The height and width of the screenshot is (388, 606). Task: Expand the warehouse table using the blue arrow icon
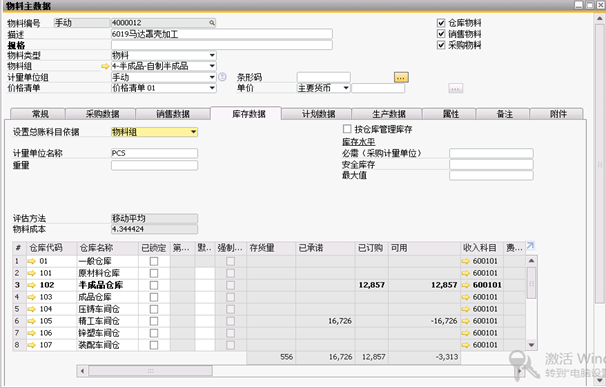click(x=530, y=246)
